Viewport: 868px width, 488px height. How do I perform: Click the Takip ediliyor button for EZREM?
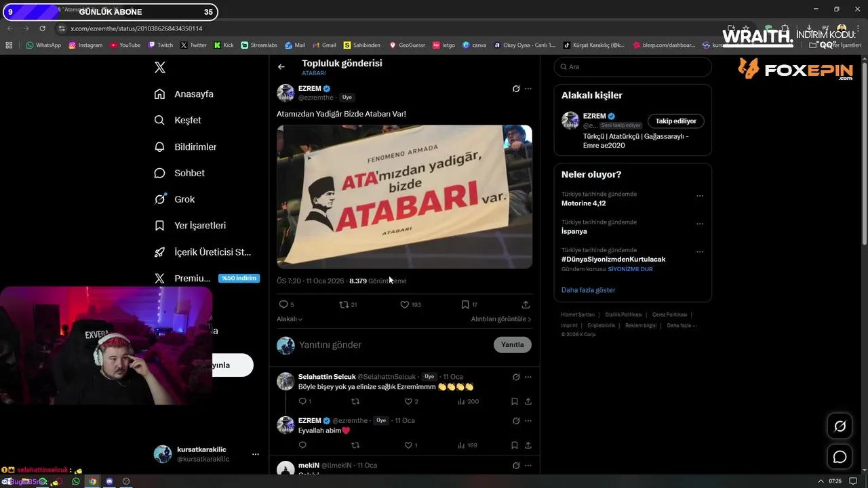[x=675, y=121]
